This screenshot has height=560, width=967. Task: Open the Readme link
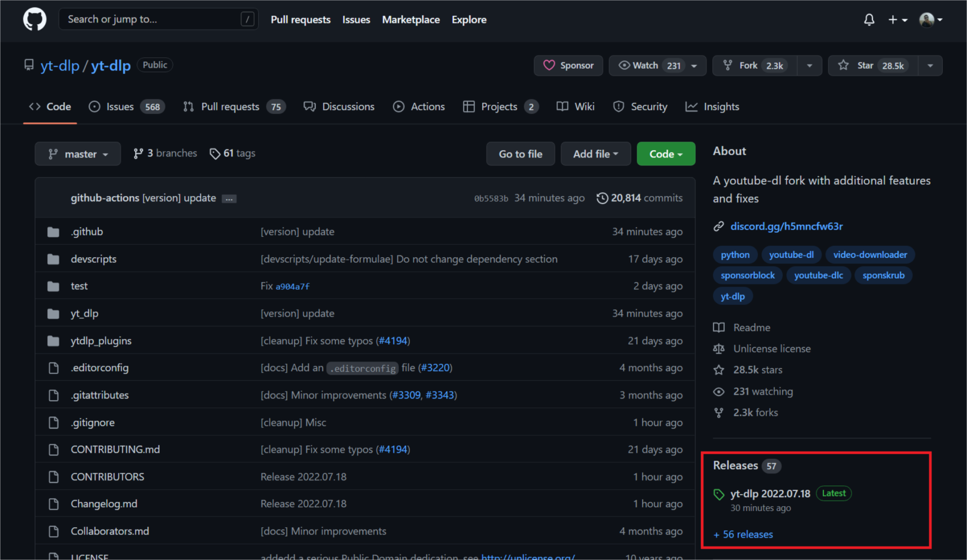(x=751, y=327)
